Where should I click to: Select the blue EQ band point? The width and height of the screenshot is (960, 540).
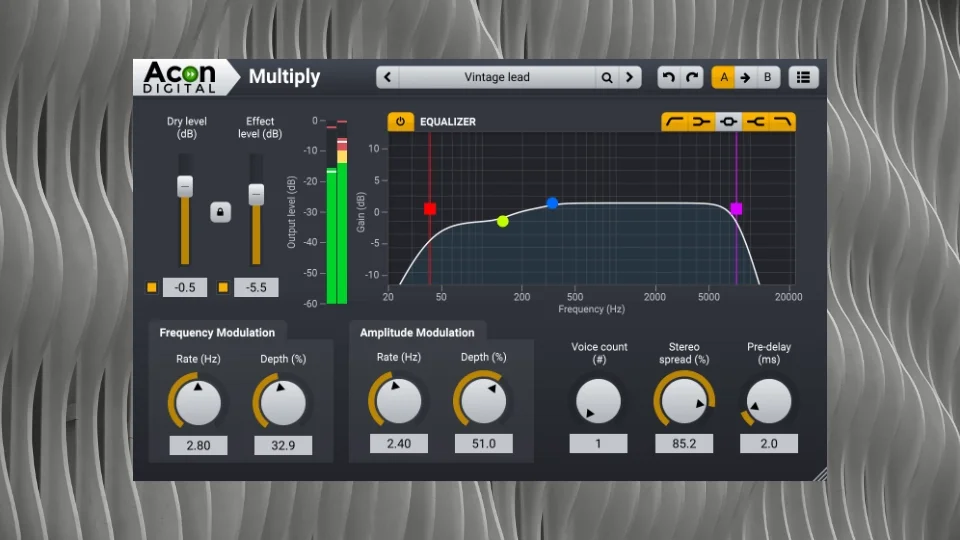[x=552, y=203]
